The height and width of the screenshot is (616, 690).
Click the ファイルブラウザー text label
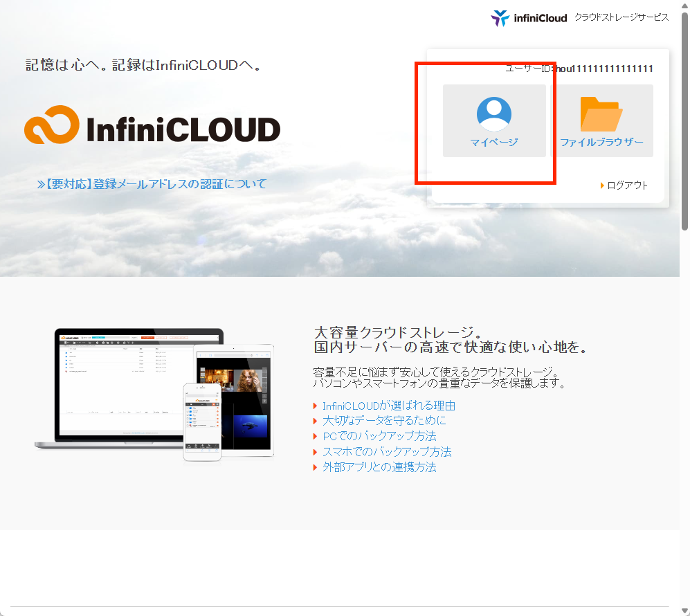coord(601,142)
